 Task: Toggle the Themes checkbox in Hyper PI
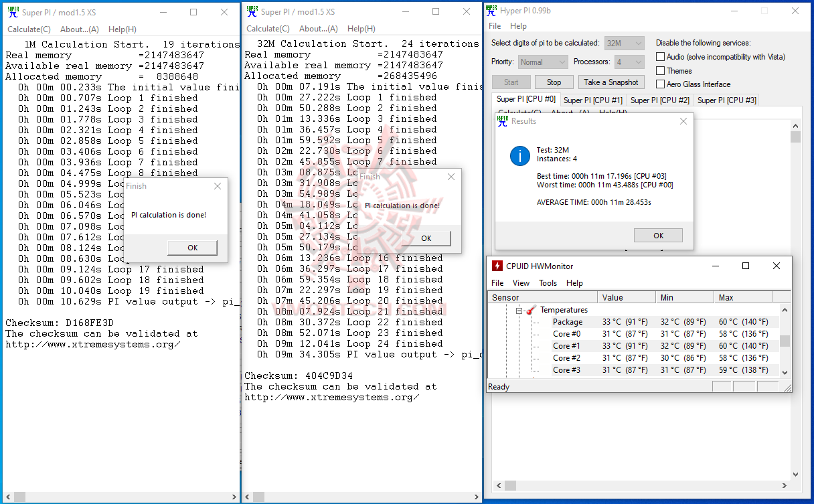660,70
